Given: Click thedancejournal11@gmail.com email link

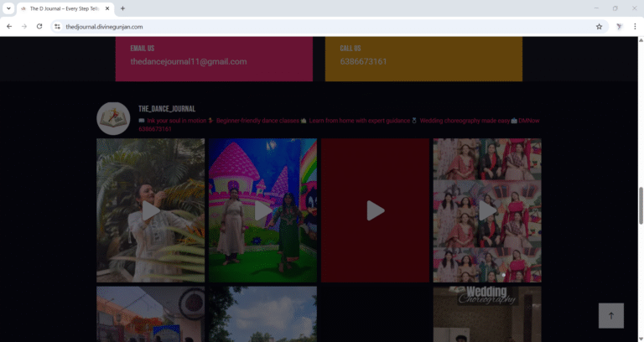Looking at the screenshot, I should (x=189, y=61).
